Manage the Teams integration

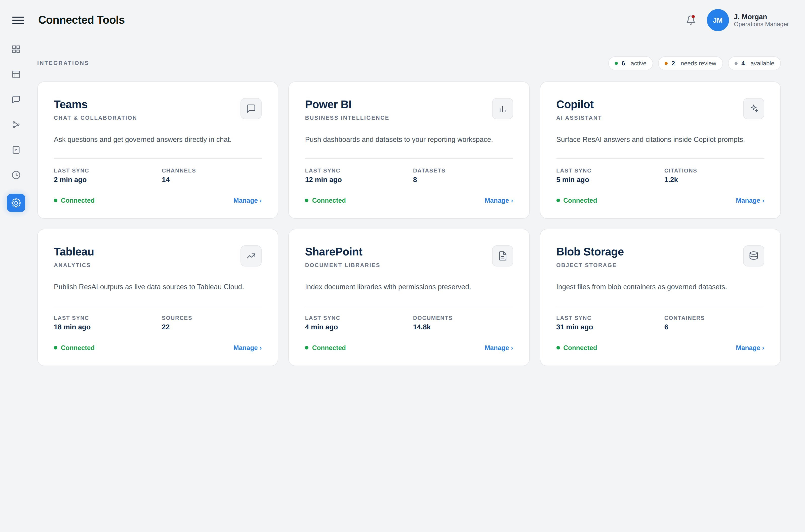pos(247,201)
